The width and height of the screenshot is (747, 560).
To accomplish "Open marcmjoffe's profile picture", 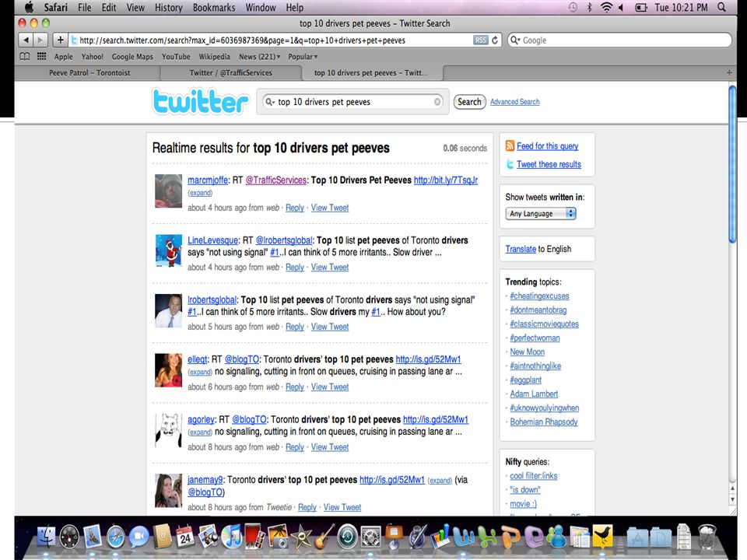I will point(168,191).
